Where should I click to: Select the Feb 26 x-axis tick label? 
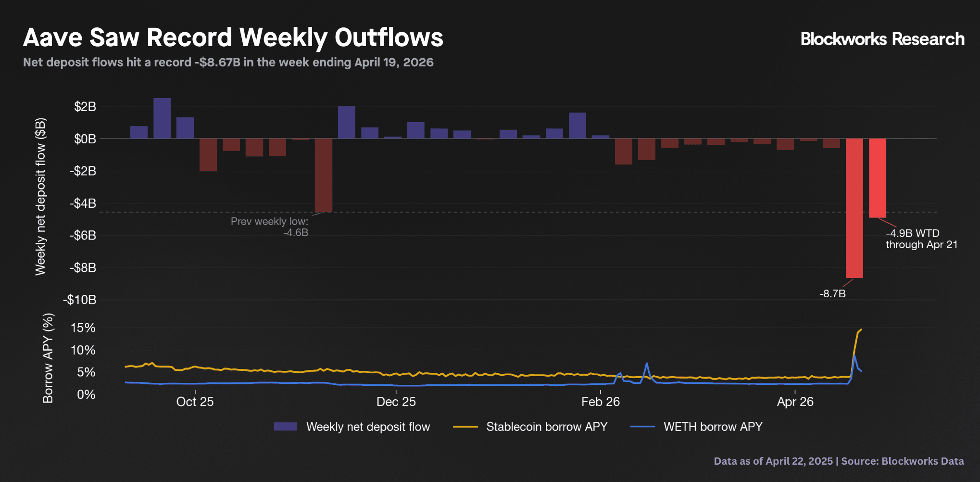[x=600, y=402]
